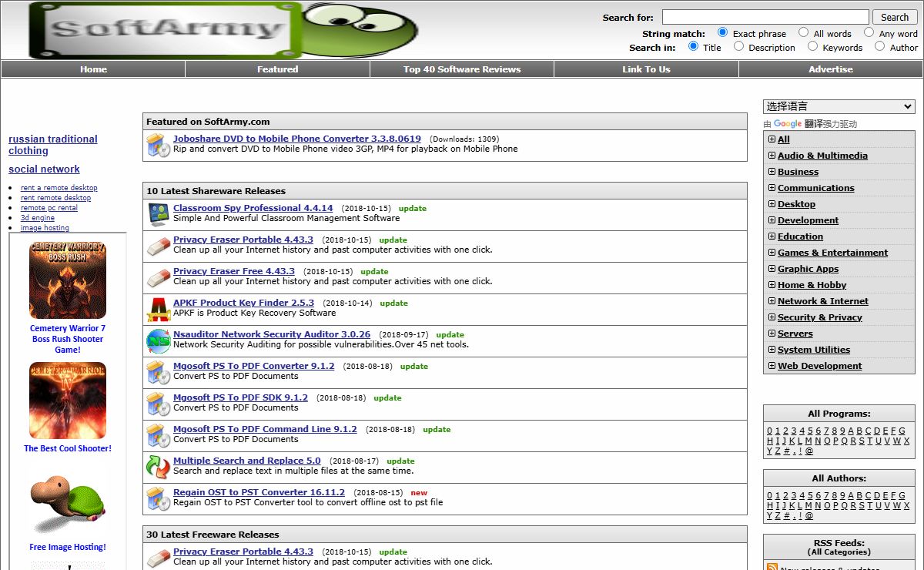Image resolution: width=924 pixels, height=570 pixels.
Task: Open the 3d engine link
Action: 38,218
